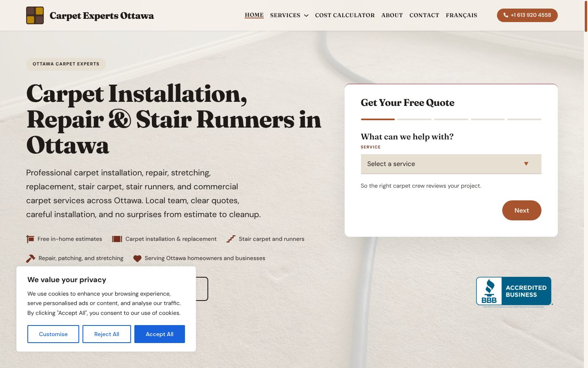Customise cookie preferences
This screenshot has width=588, height=368.
[x=53, y=334]
